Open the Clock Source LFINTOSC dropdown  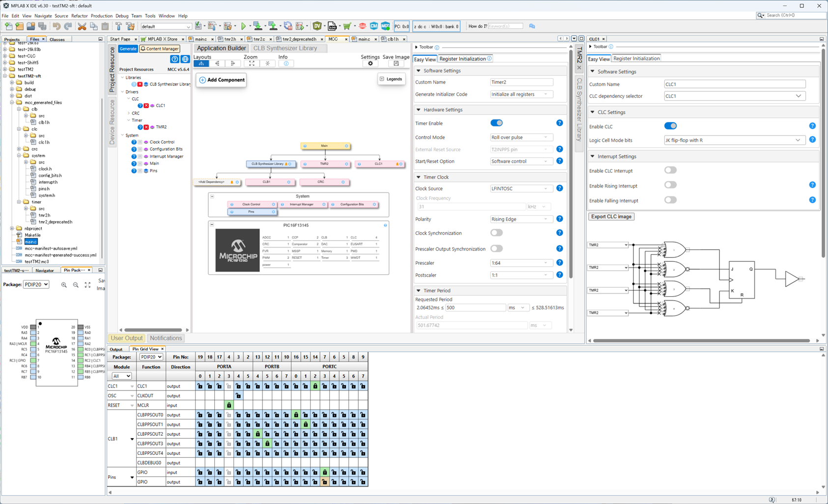coord(521,189)
